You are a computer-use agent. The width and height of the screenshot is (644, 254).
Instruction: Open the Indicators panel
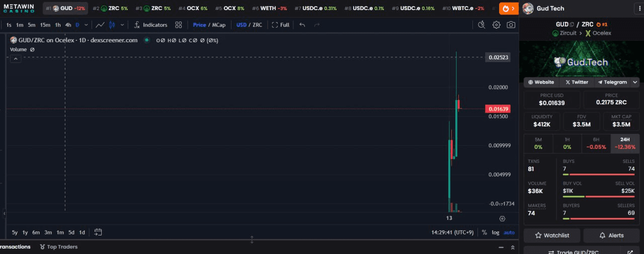(x=150, y=25)
